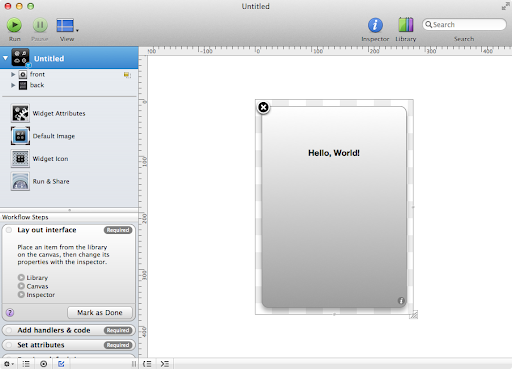The width and height of the screenshot is (512, 369).
Task: Collapse the Untitled project tree
Action: (x=5, y=58)
